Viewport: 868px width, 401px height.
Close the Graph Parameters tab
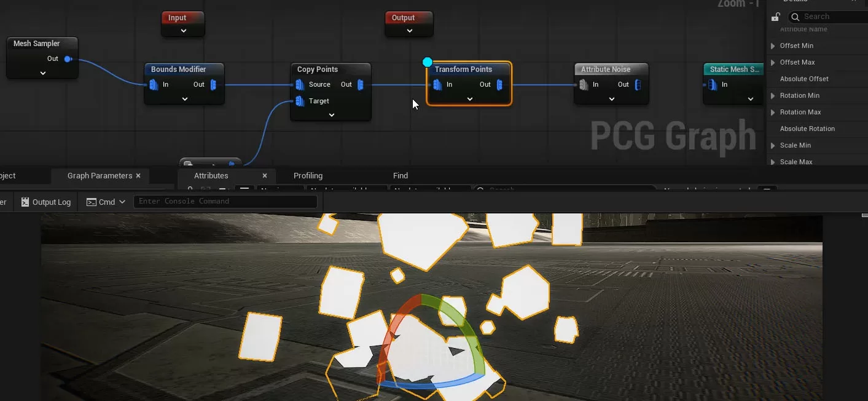(138, 176)
